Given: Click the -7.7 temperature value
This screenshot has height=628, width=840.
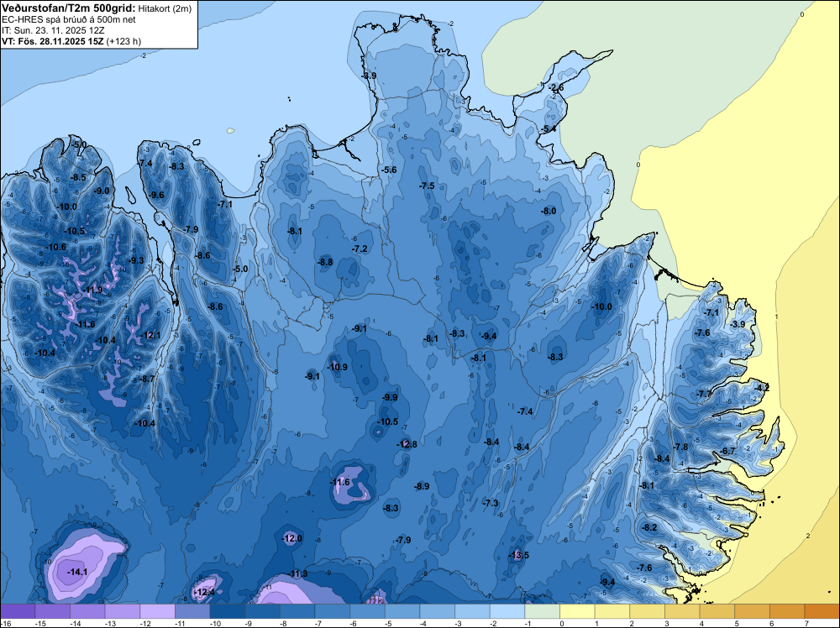Looking at the screenshot, I should click(x=704, y=394).
